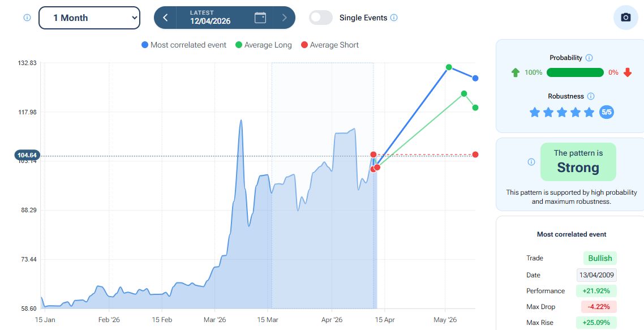The width and height of the screenshot is (644, 330).
Task: Go to next date with right chevron
Action: click(x=284, y=18)
